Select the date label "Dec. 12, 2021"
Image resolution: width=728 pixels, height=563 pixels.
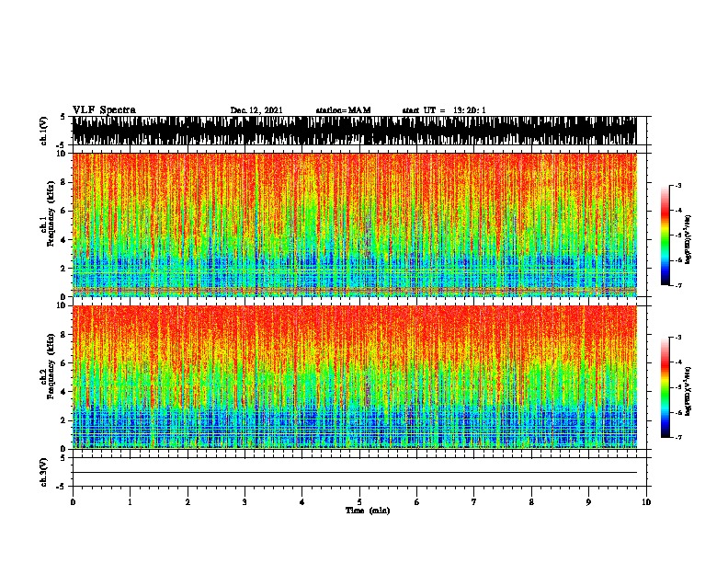[256, 110]
